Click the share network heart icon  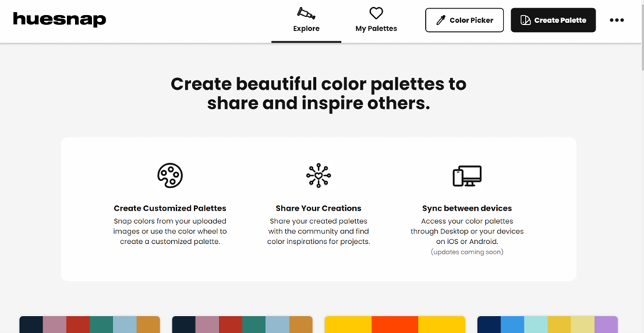318,175
